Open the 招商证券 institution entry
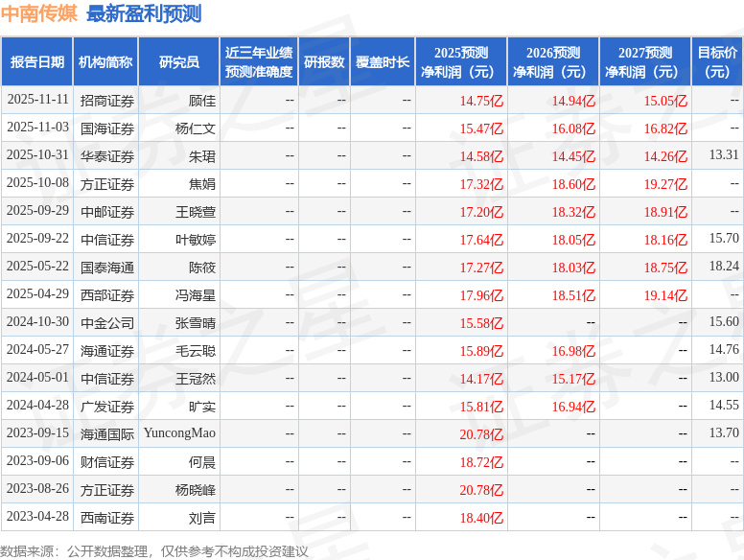Image resolution: width=744 pixels, height=560 pixels. [x=107, y=100]
